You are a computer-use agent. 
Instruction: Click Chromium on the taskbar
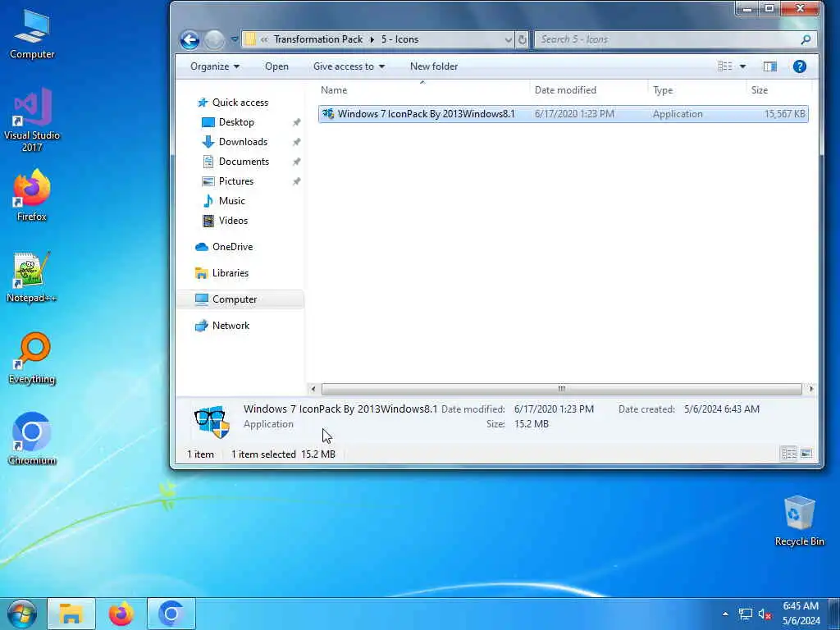pyautogui.click(x=171, y=614)
